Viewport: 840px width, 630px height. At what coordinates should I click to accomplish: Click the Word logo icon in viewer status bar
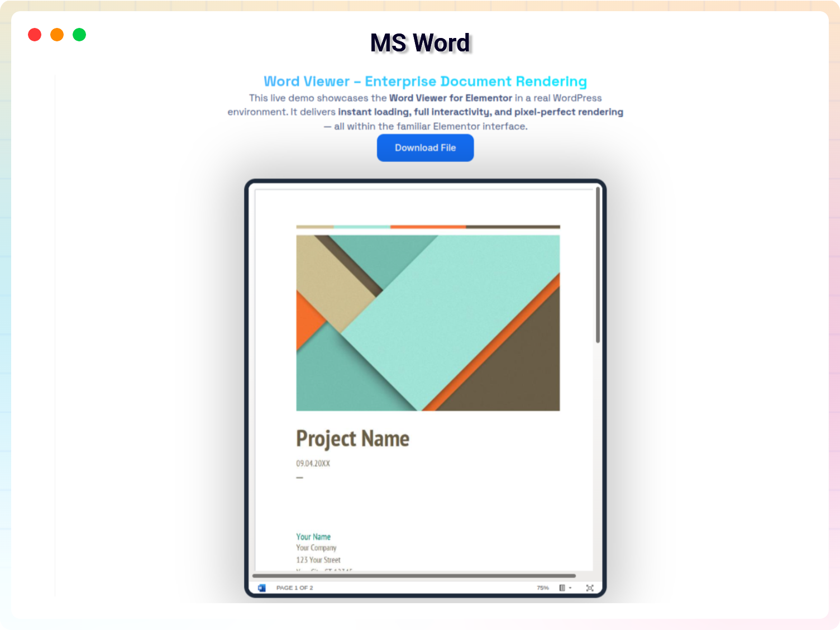coord(261,588)
